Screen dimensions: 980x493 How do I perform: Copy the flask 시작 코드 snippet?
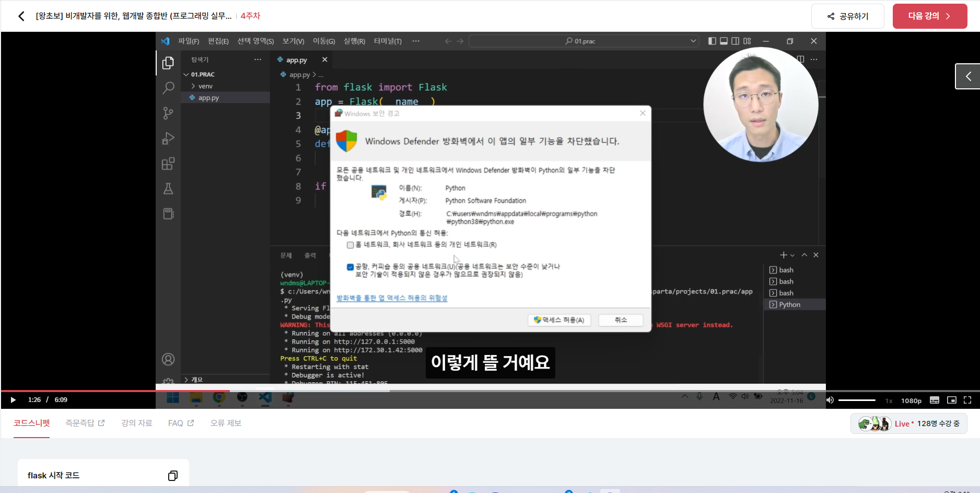(x=173, y=475)
